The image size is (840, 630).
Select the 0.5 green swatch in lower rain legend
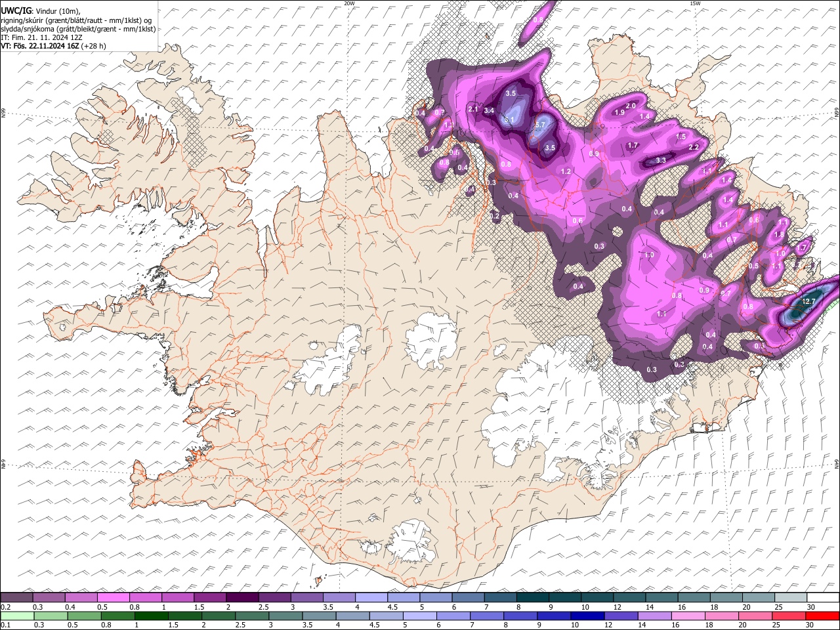(84, 616)
